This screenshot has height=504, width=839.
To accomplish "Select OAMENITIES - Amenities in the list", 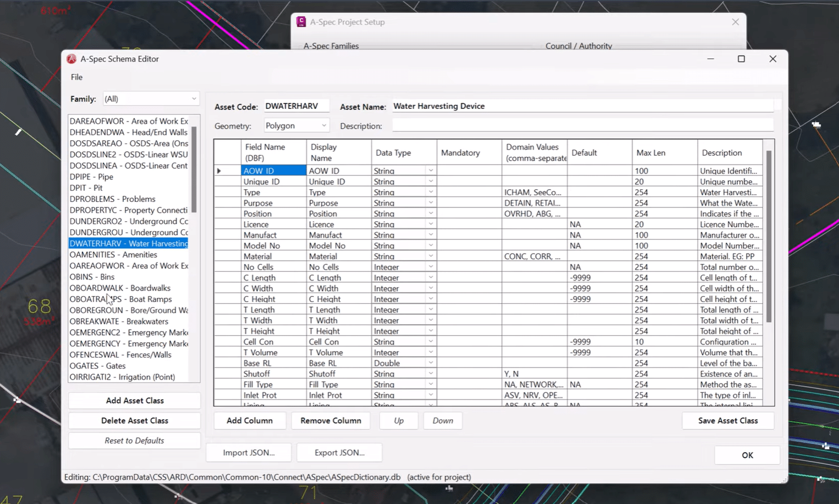I will pos(128,255).
